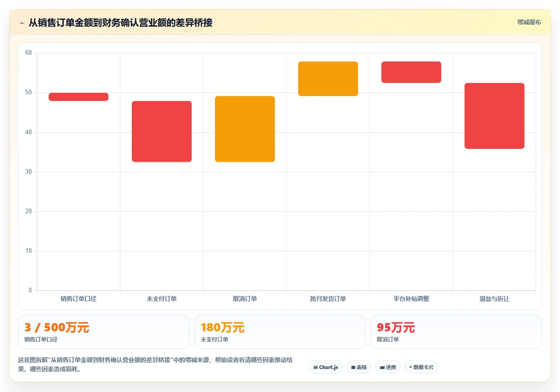The height and width of the screenshot is (392, 560).
Task: Click x-axis label 未支付订单
Action: click(x=162, y=299)
